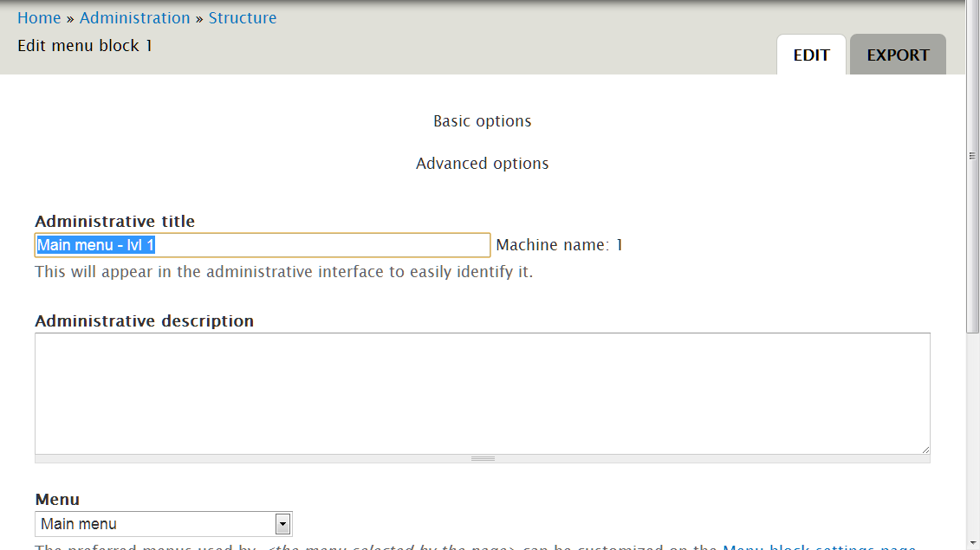Click the textarea resize grip handle

pos(925,451)
